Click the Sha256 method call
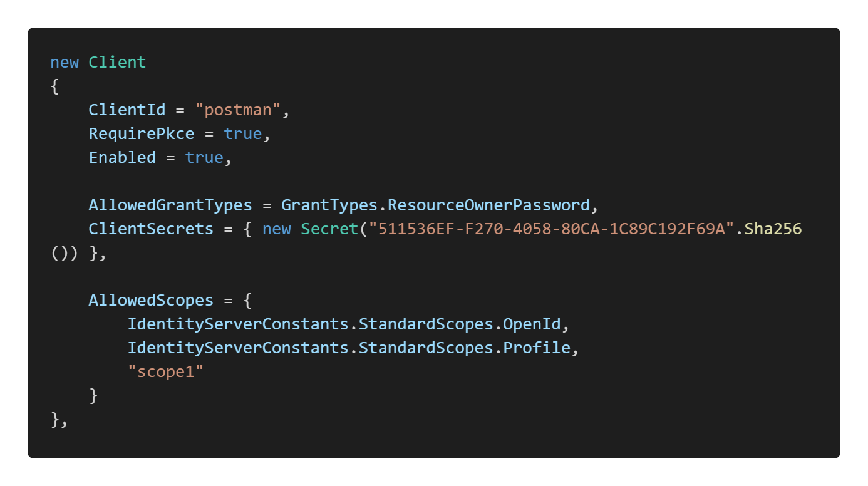The image size is (868, 486). click(773, 229)
